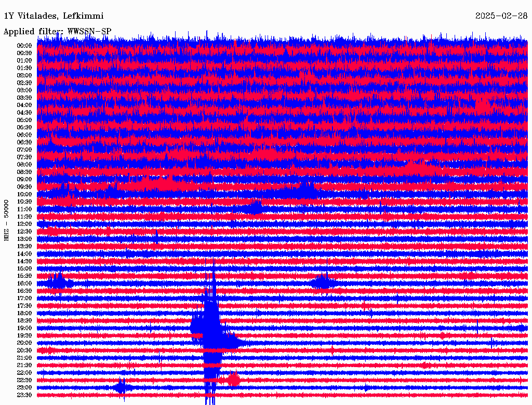This screenshot has width=532, height=405.
Task: Select the 08:00 time label
Action: point(24,165)
